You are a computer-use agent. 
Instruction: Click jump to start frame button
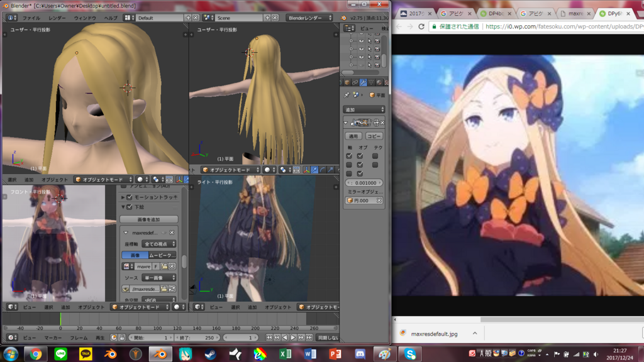[x=269, y=337]
